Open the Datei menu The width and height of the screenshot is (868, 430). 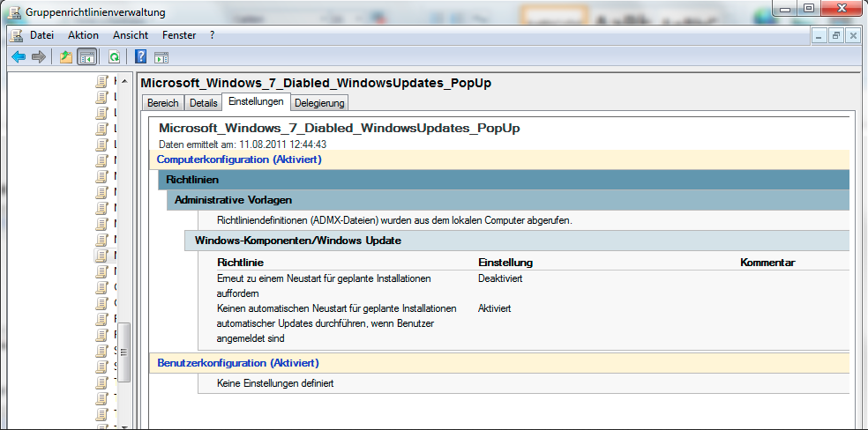tap(41, 35)
